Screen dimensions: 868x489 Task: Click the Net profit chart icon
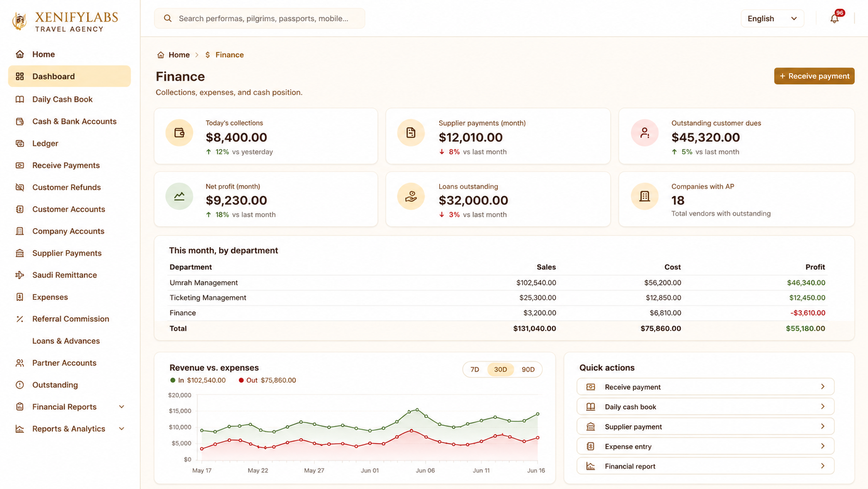[x=179, y=196]
